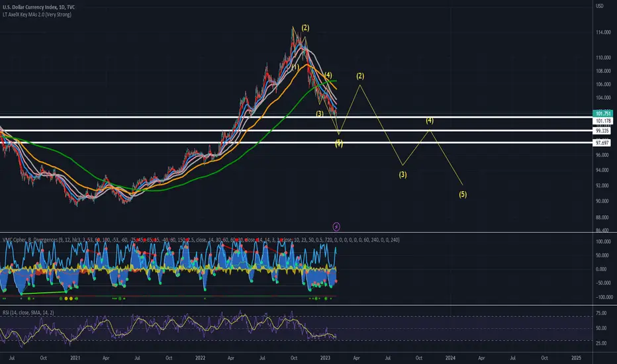Click the 110.000 price axis label
Viewport: 617px width, 364px height.
[603, 58]
